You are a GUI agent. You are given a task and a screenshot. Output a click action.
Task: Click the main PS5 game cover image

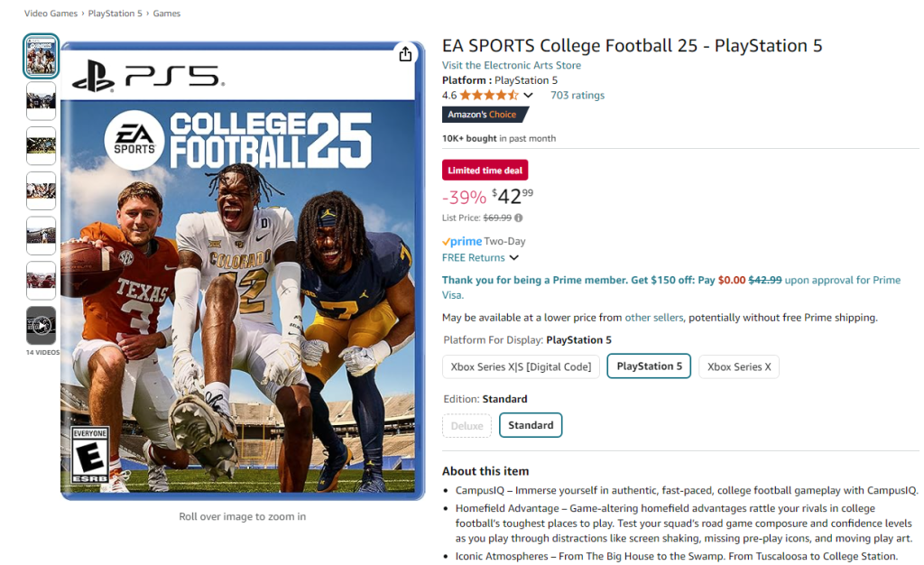pyautogui.click(x=242, y=271)
